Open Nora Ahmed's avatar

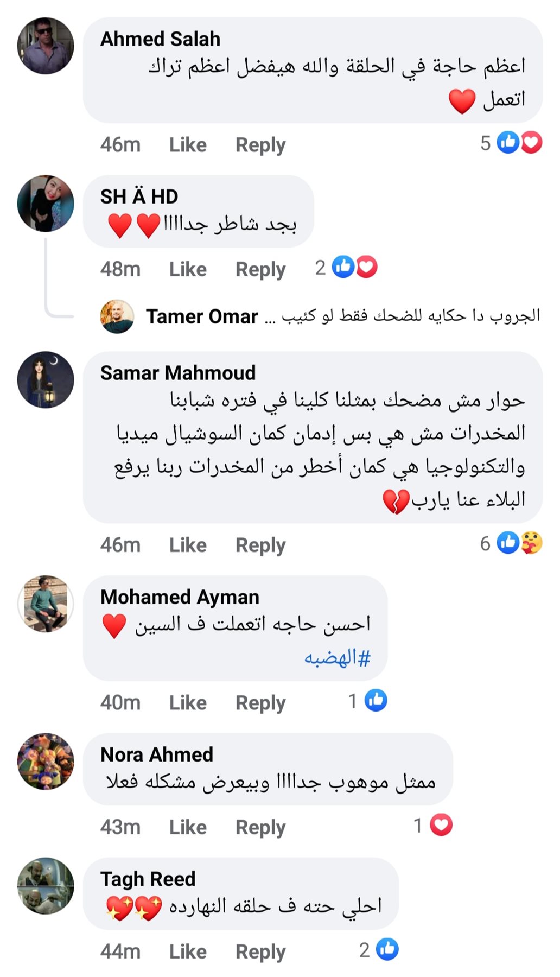pos(46,762)
